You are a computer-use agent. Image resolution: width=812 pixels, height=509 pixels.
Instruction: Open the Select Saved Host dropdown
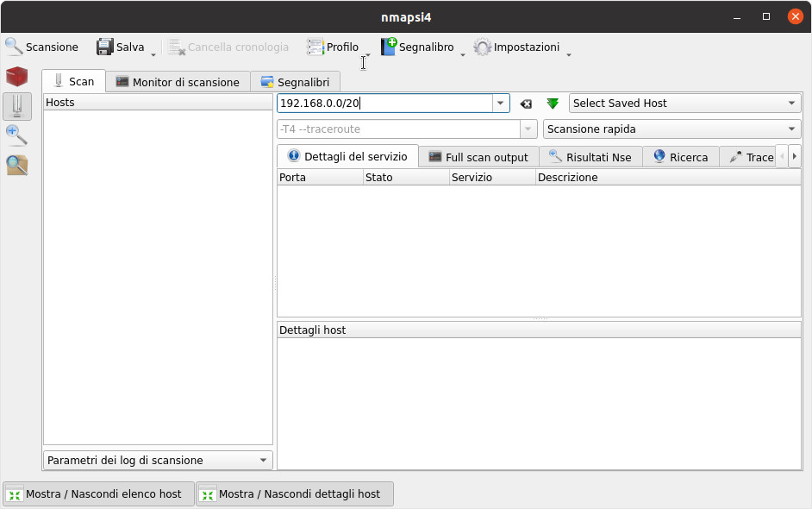click(x=684, y=104)
